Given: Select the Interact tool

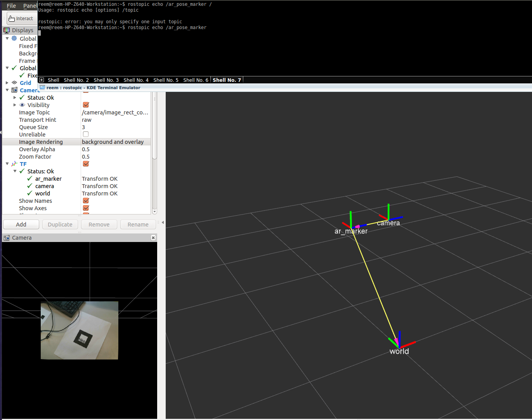Looking at the screenshot, I should 21,19.
